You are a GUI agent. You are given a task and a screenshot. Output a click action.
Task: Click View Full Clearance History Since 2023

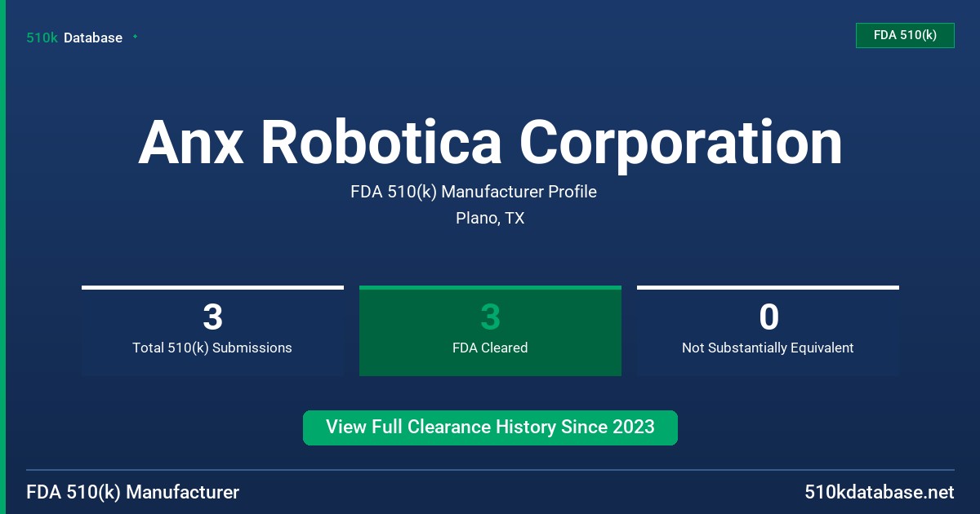pyautogui.click(x=490, y=428)
